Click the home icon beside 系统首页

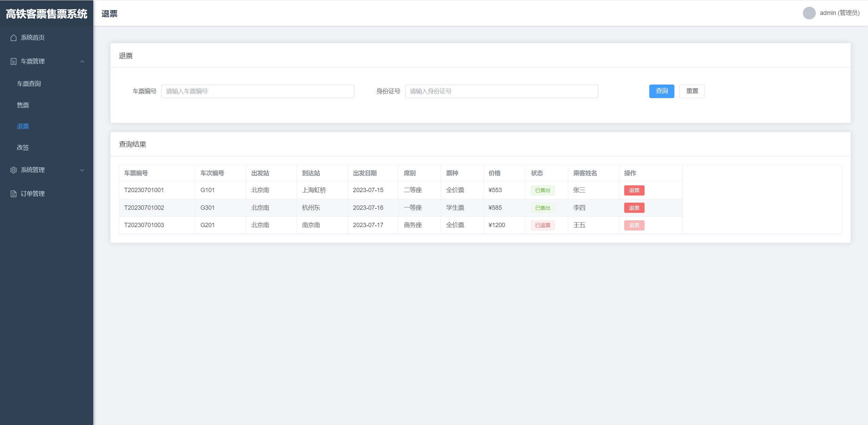(x=14, y=38)
